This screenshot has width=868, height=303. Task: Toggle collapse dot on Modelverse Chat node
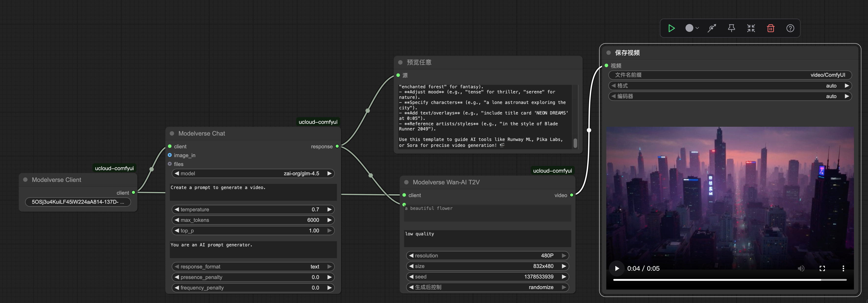pos(172,133)
